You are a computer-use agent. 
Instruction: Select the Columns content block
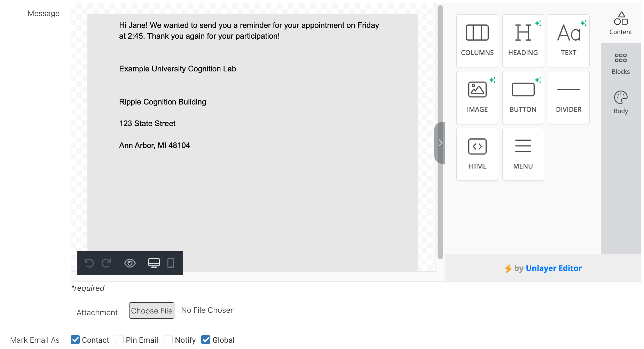(x=477, y=41)
